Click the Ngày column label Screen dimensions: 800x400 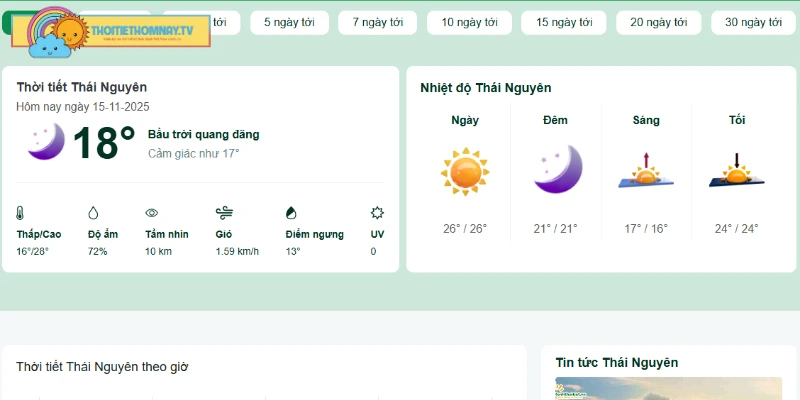click(x=465, y=120)
